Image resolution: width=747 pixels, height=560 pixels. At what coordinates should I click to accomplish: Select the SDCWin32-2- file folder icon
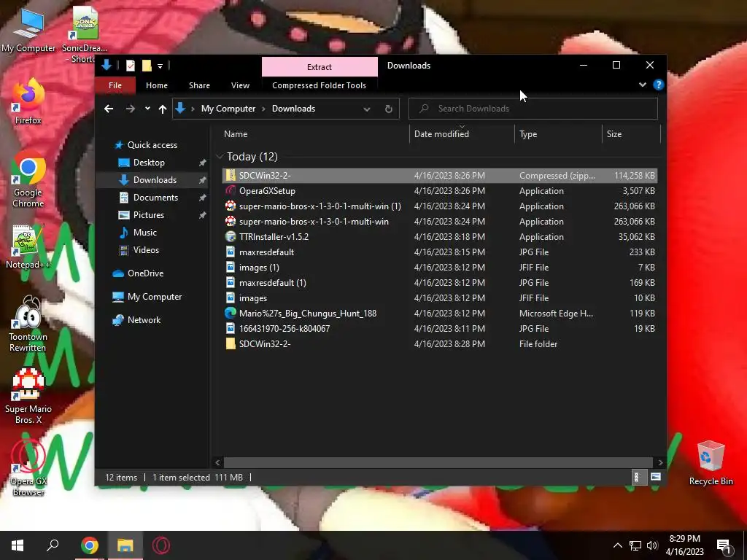pyautogui.click(x=231, y=344)
